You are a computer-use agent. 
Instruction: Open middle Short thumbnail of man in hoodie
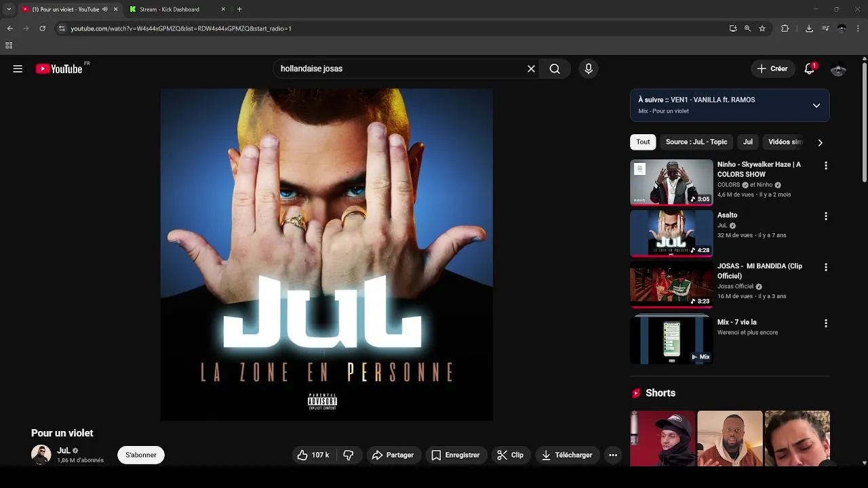730,439
